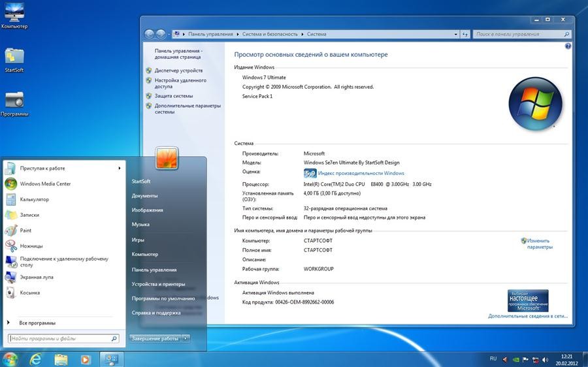Viewport: 588px width, 367px height.
Task: Open Справка и поддержка in Start menu
Action: [x=156, y=313]
